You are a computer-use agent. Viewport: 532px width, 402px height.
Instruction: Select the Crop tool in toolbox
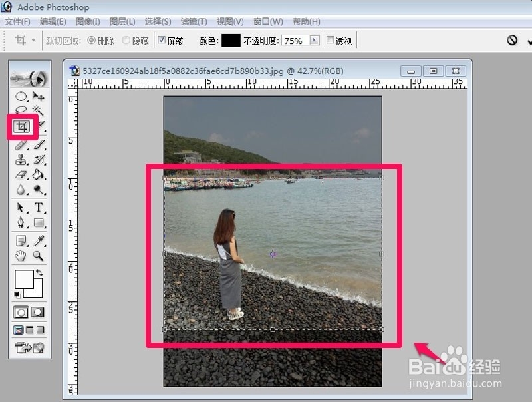[x=22, y=127]
